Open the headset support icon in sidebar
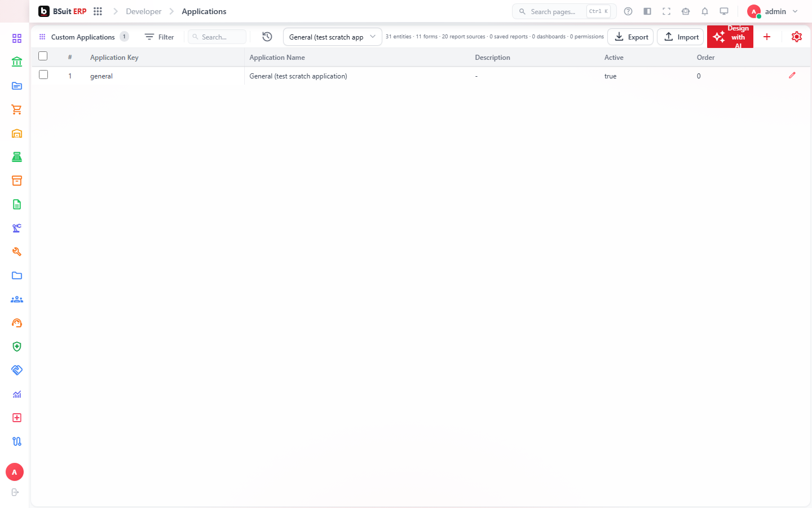 tap(17, 323)
